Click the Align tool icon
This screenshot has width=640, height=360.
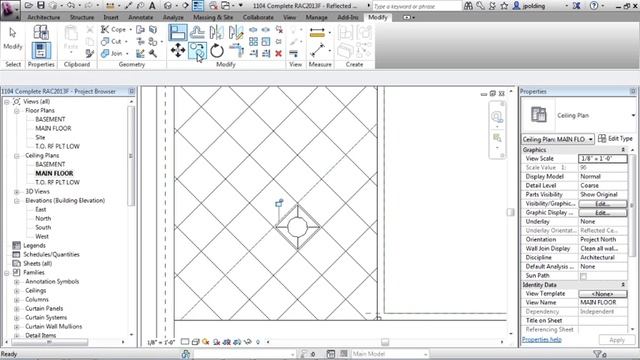point(178,32)
